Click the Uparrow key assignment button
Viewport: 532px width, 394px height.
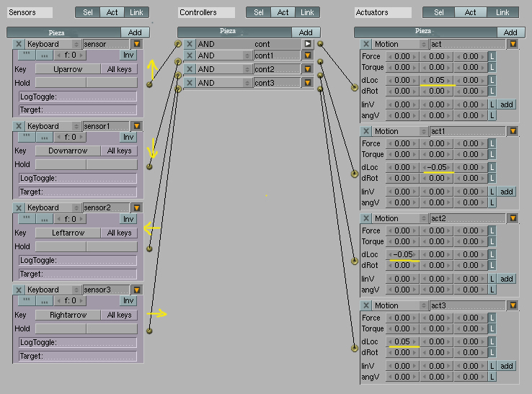point(68,69)
